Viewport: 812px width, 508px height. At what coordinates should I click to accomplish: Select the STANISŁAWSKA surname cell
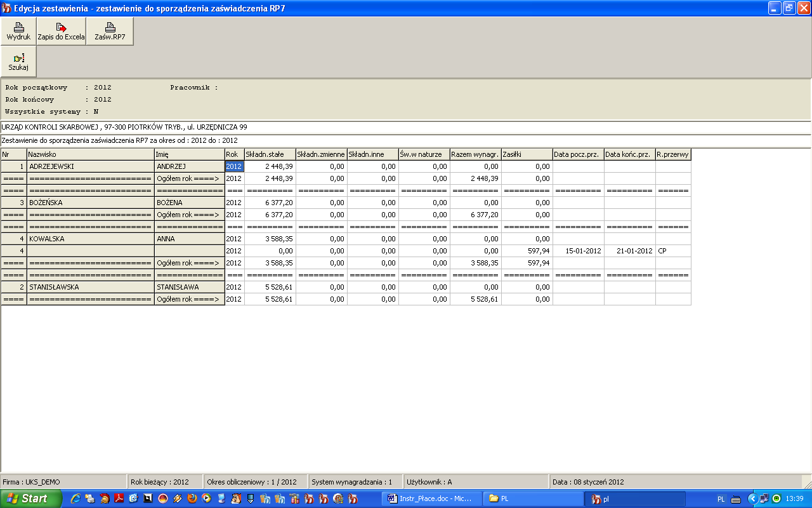pos(91,287)
